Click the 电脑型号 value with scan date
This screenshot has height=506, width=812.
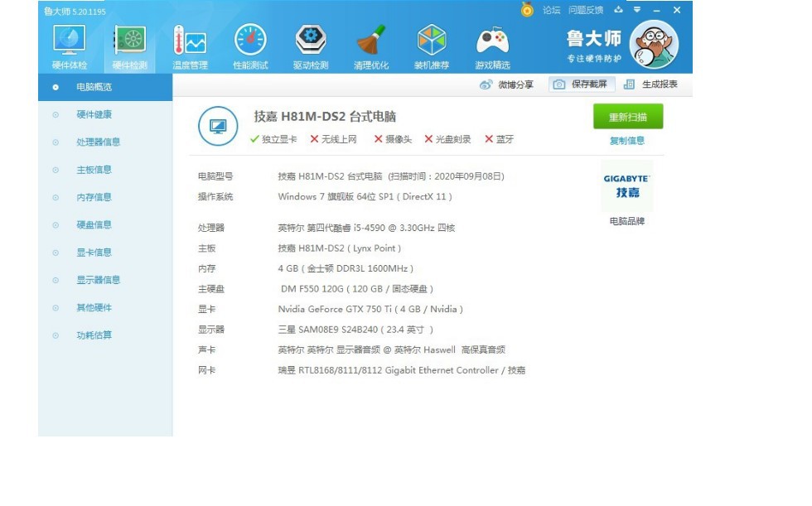pos(391,176)
